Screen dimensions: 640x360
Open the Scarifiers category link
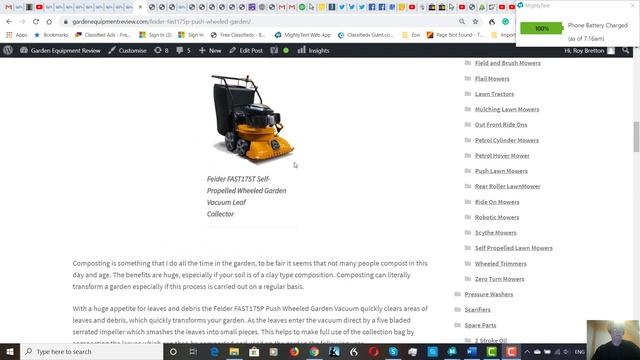[477, 310]
